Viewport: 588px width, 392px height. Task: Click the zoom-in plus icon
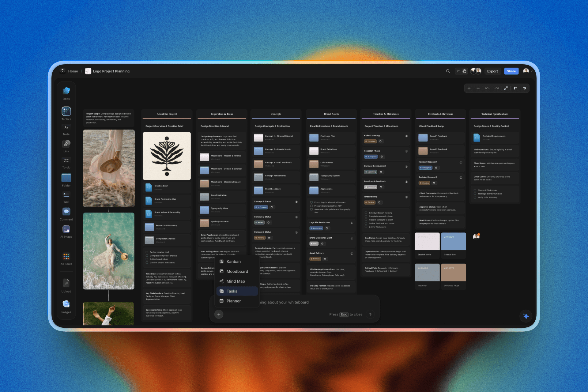pos(469,88)
